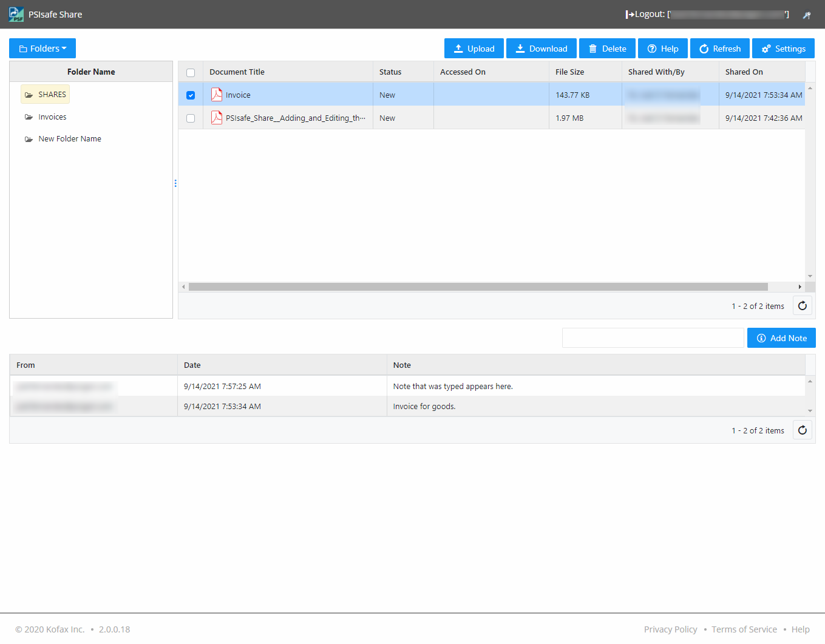Select the New Folder Name folder
The image size is (825, 644).
(70, 139)
